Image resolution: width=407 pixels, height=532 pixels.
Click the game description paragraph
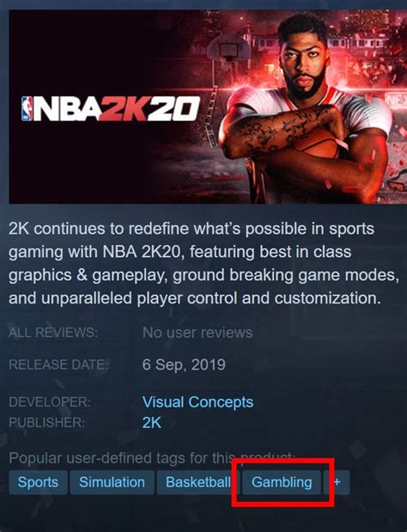tap(203, 264)
